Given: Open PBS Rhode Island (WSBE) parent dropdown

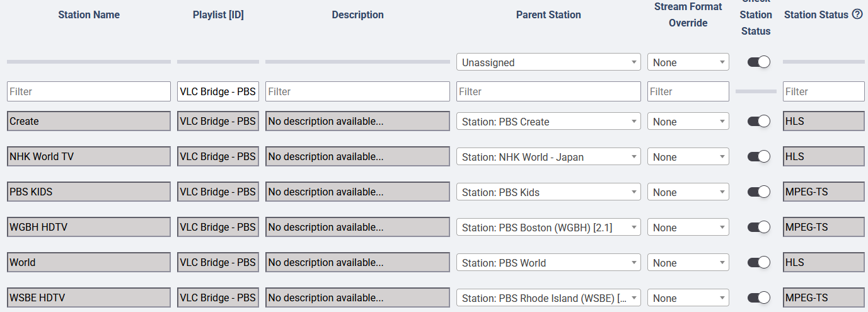Looking at the screenshot, I should (548, 298).
